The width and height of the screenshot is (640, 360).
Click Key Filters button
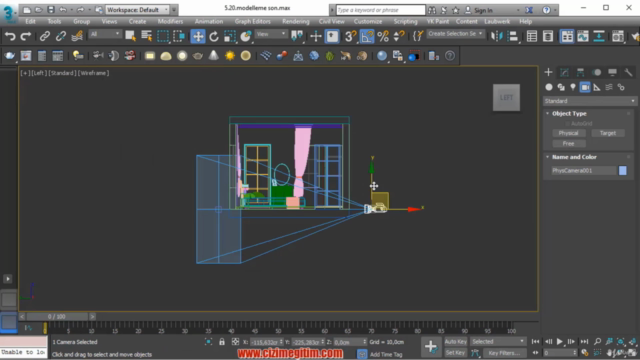[504, 353]
